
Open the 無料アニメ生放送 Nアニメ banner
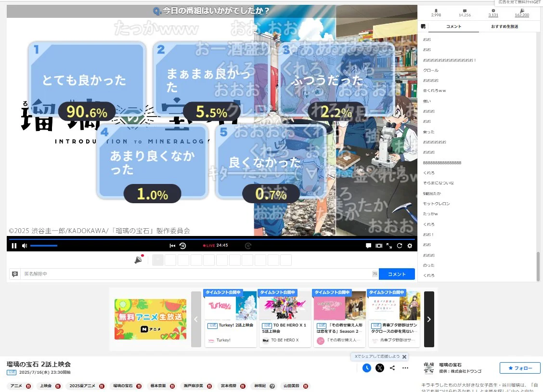(150, 319)
